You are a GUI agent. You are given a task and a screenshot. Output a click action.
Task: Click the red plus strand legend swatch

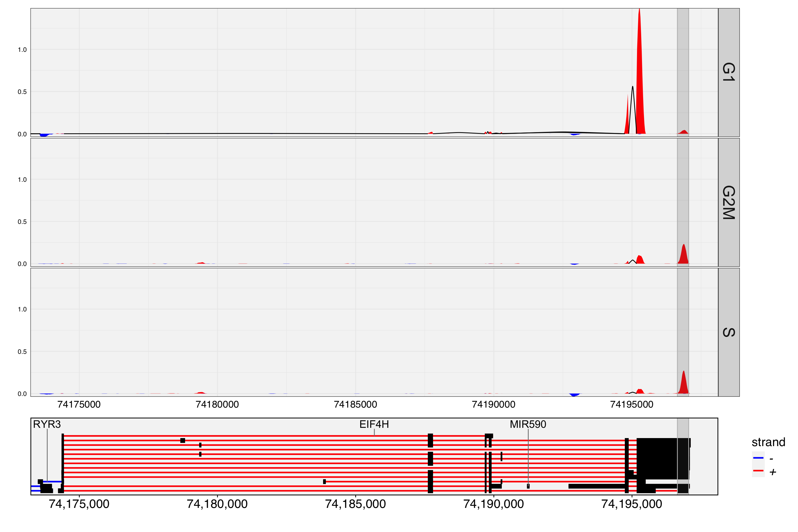(758, 471)
